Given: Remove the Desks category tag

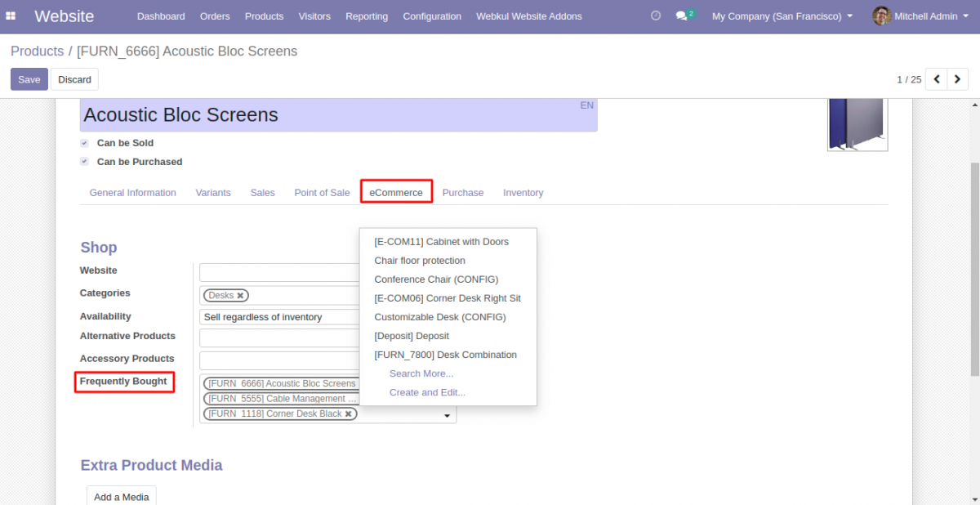Looking at the screenshot, I should point(240,296).
